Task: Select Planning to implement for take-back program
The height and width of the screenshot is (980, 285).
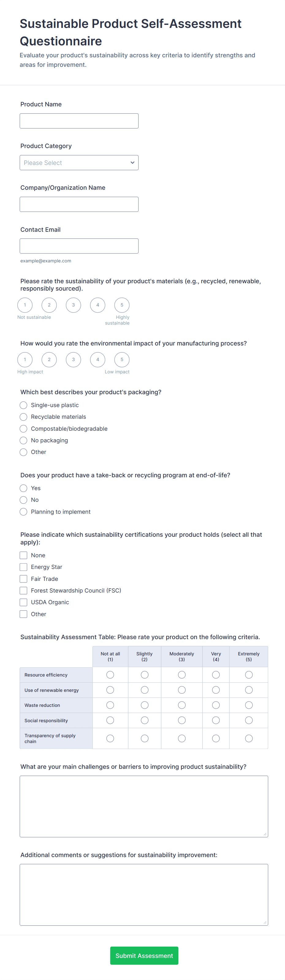Action: coord(24,512)
